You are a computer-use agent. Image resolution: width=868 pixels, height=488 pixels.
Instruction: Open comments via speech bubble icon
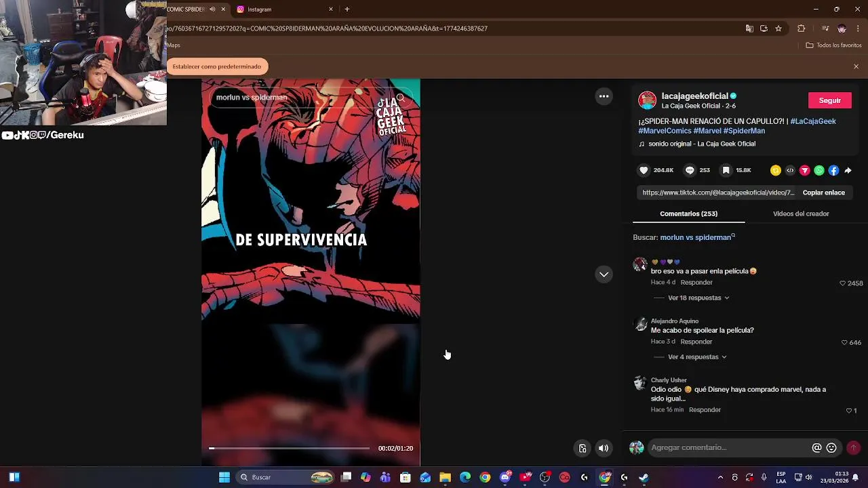click(690, 170)
